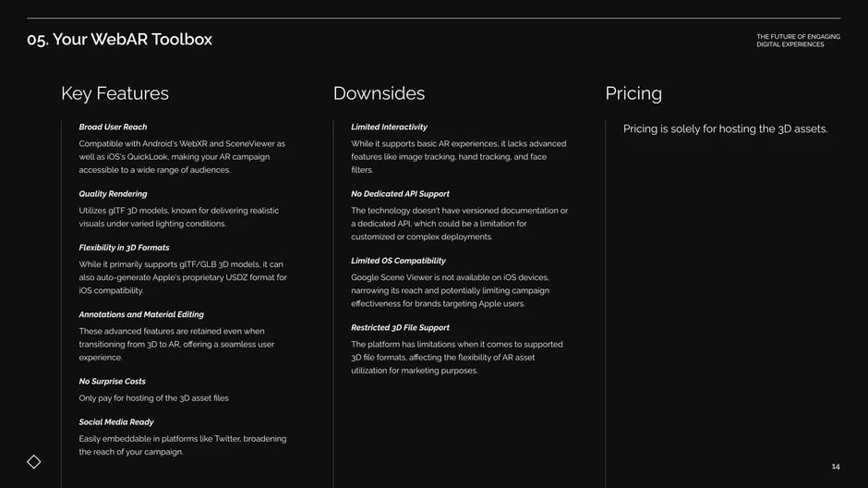Select the 'Quality Rendering' subheading
The image size is (868, 488).
[113, 194]
